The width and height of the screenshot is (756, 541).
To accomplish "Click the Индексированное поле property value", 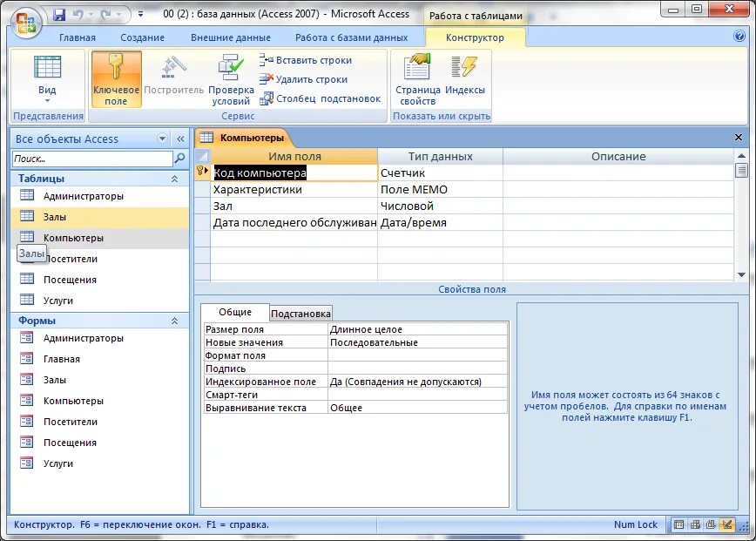I will click(x=417, y=382).
